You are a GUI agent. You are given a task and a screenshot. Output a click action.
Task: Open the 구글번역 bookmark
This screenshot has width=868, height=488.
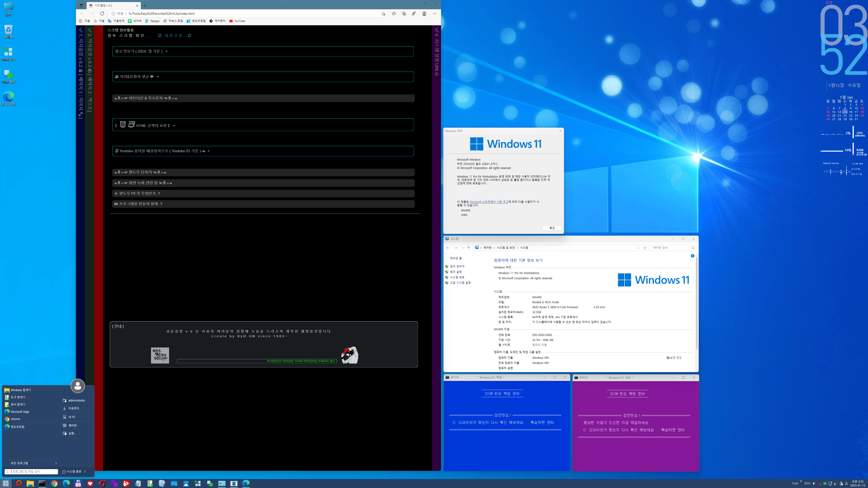(x=116, y=21)
